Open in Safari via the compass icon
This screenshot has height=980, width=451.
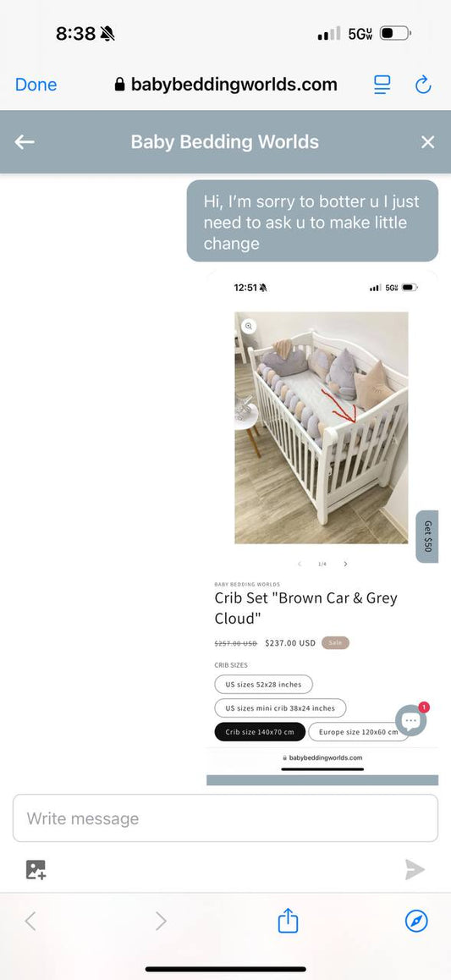click(x=416, y=921)
